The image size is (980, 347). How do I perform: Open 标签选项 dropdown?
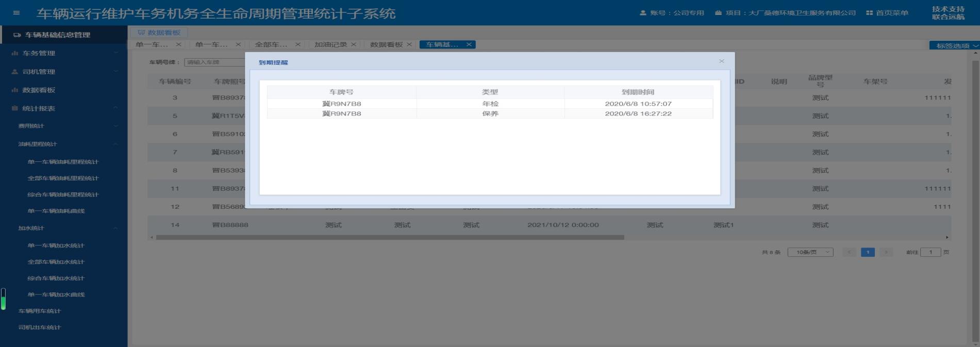tap(955, 46)
